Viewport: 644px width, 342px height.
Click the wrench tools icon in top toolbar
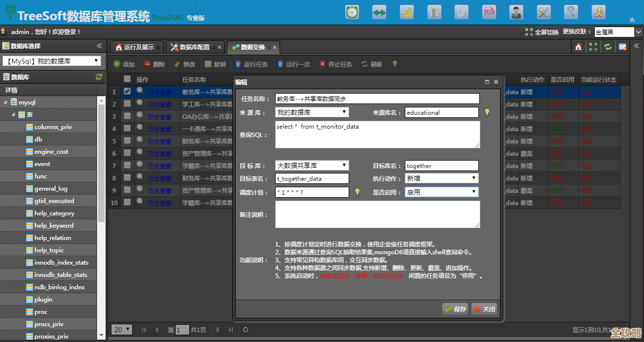click(543, 12)
